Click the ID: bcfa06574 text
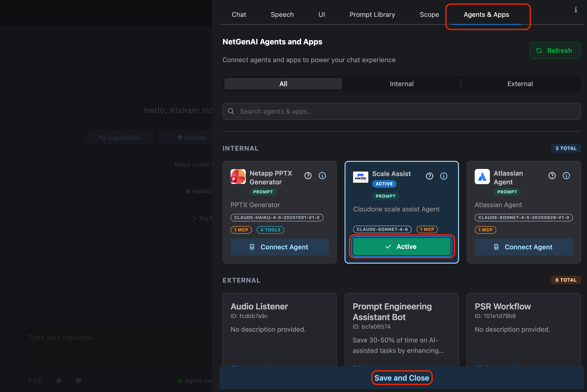Screen dimensions: 587x392 (371, 327)
